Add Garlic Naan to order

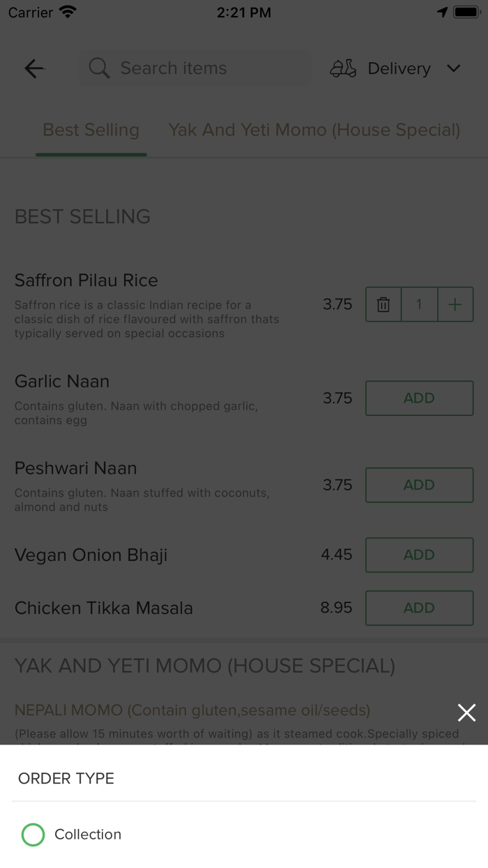click(x=419, y=398)
